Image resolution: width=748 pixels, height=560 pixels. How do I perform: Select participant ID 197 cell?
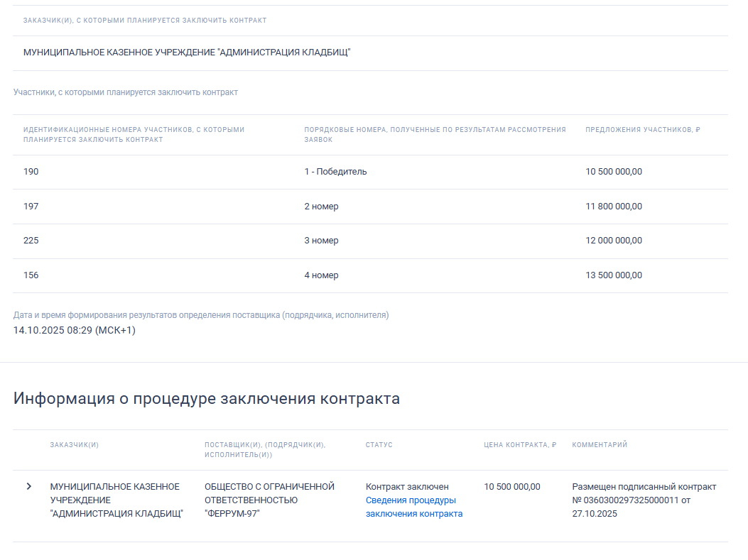point(31,207)
